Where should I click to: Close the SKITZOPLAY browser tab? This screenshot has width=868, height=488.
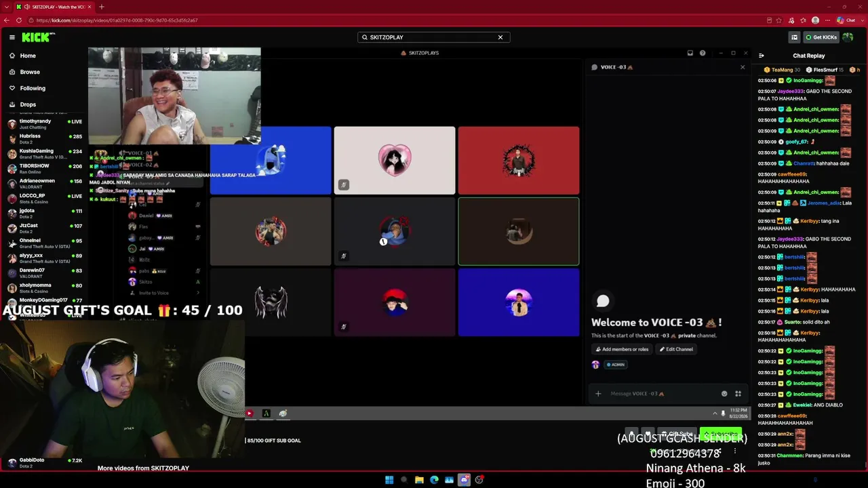pos(89,7)
